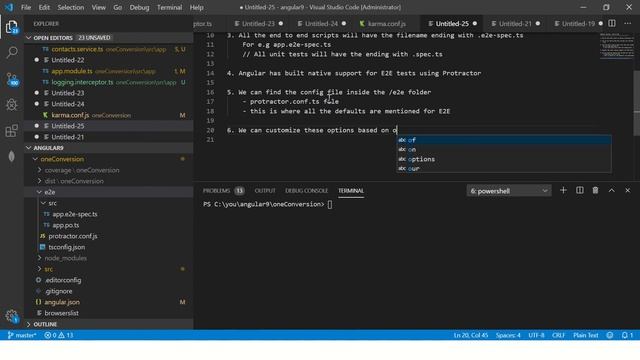640x360 pixels.
Task: Click the master branch indicator
Action: 22,335
